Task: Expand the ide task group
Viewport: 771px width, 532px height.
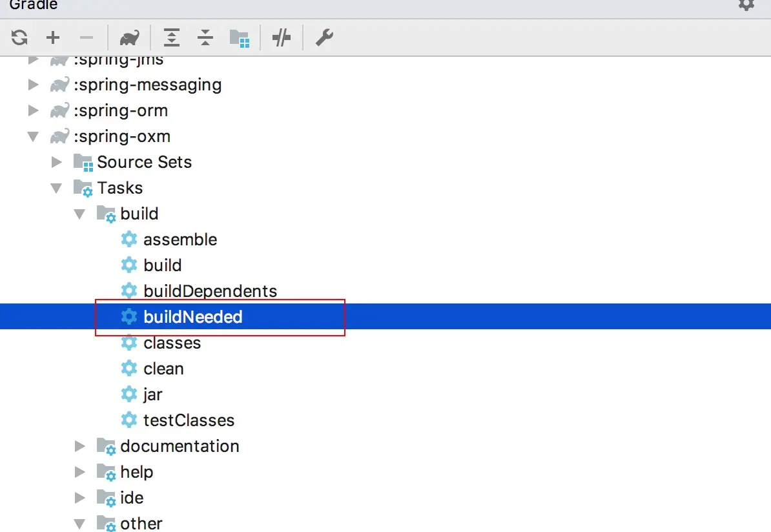Action: 79,498
